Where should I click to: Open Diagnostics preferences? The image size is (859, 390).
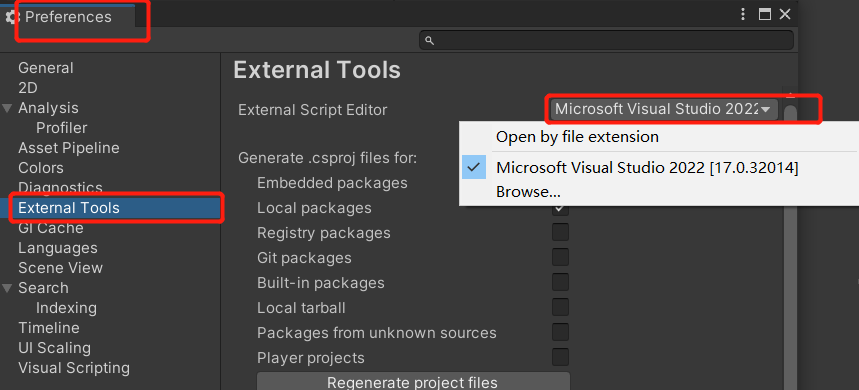click(x=60, y=187)
